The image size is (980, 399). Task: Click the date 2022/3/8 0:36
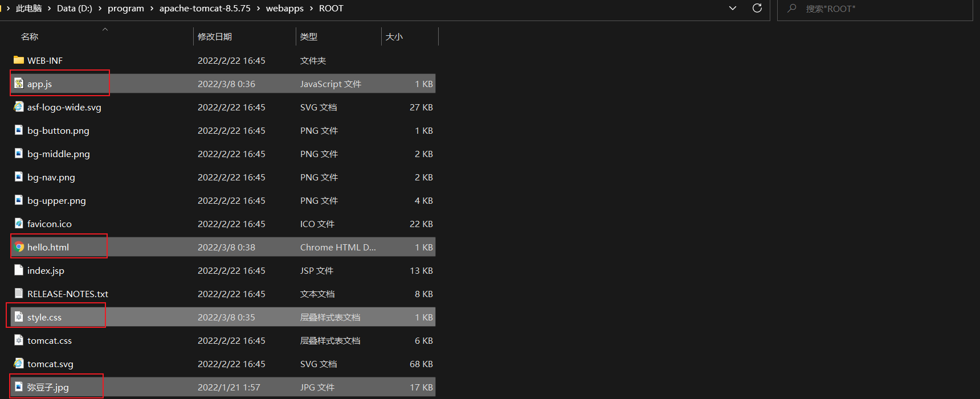226,84
